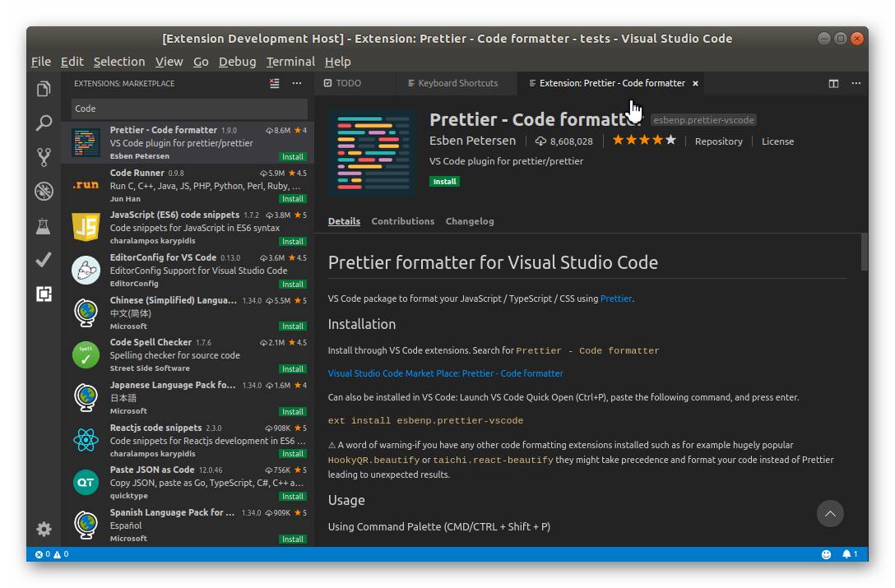Open the File menu
Screen dimensions: 895x588
[41, 62]
